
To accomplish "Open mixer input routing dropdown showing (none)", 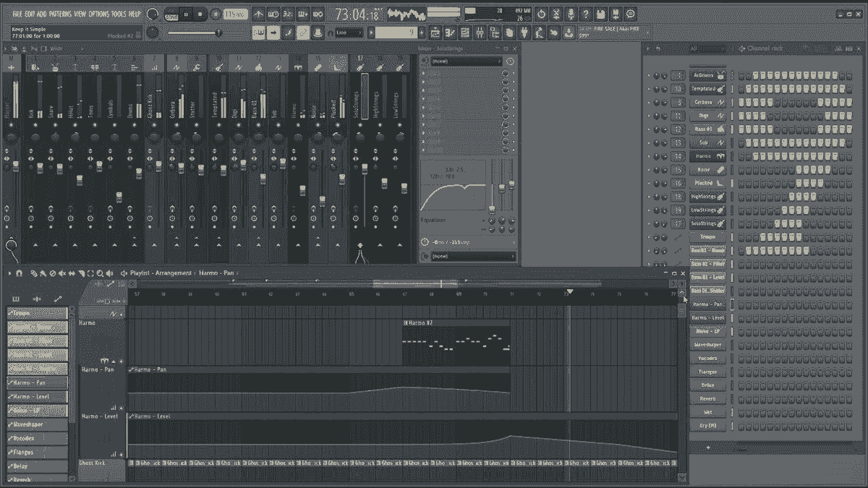I will pyautogui.click(x=467, y=61).
